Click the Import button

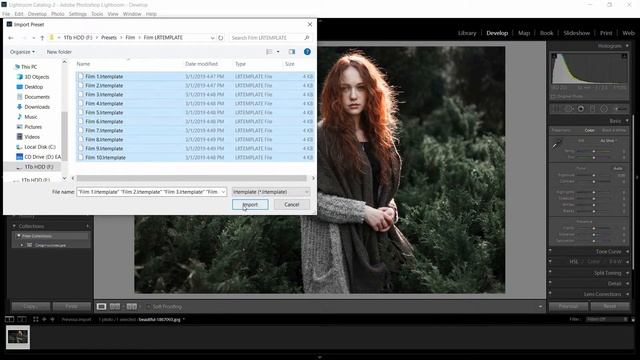pyautogui.click(x=250, y=204)
